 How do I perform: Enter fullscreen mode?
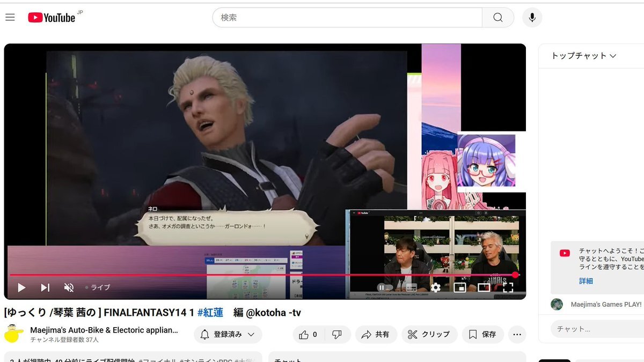[508, 287]
